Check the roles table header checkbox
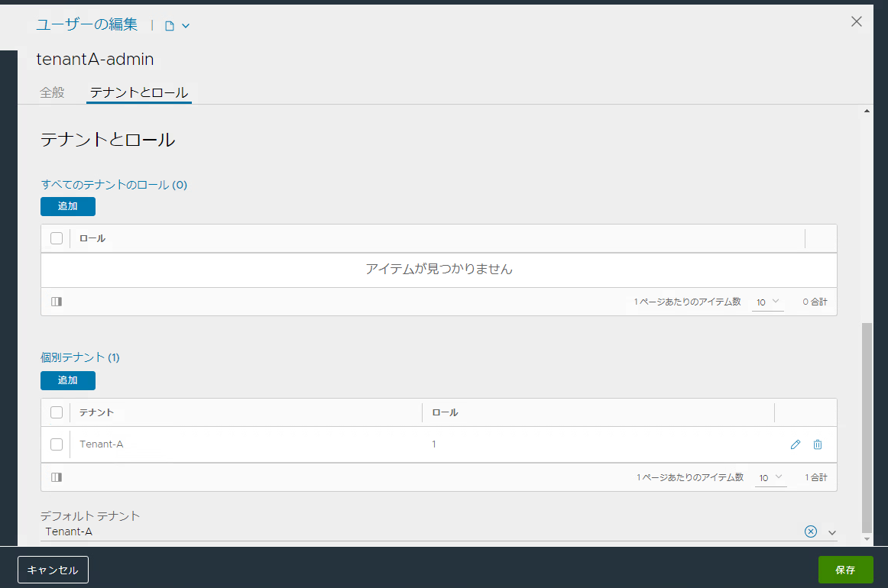This screenshot has width=888, height=588. (x=57, y=237)
